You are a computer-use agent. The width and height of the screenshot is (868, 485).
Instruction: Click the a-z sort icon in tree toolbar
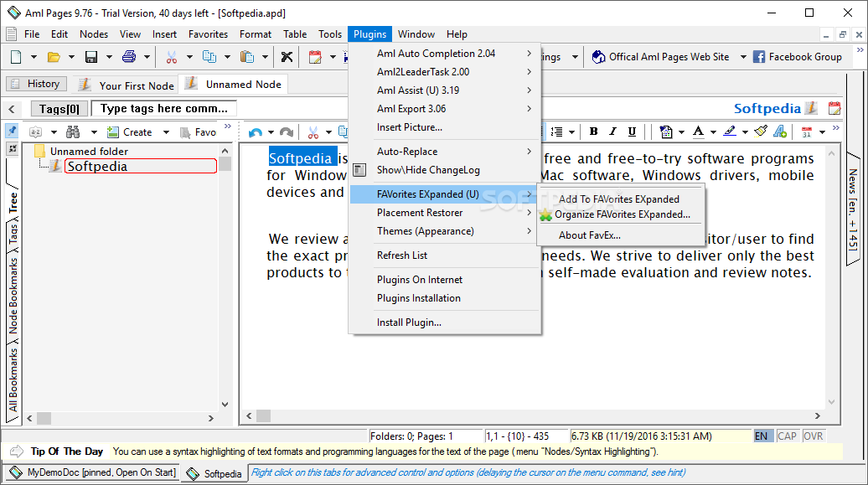click(36, 132)
